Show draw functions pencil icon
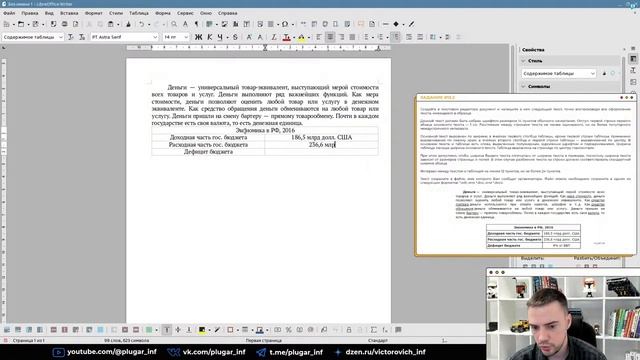 pos(411,24)
